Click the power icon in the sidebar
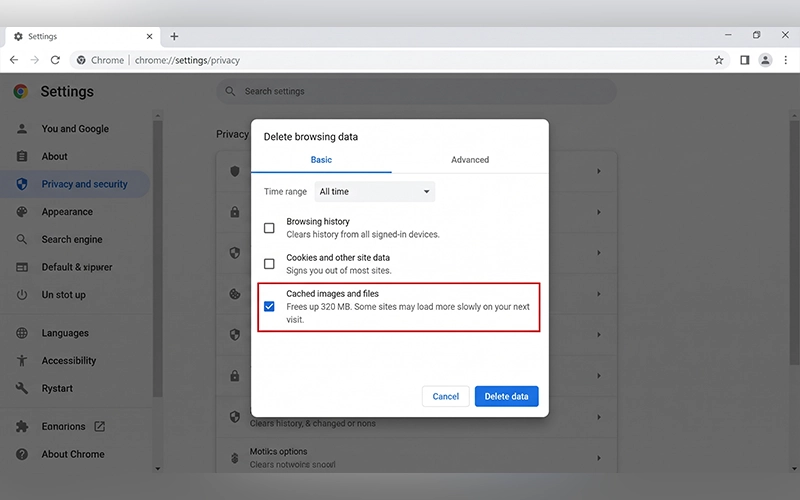Viewport: 800px width, 500px height. pyautogui.click(x=21, y=294)
